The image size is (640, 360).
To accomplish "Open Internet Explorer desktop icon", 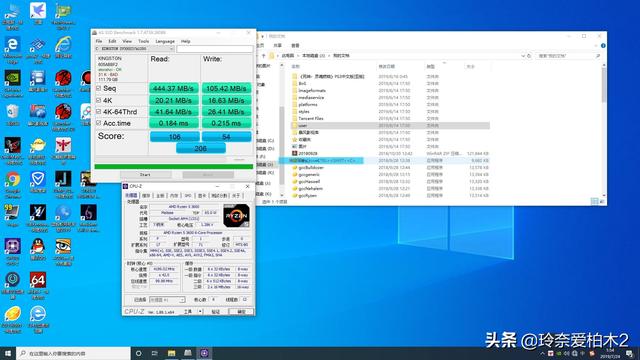I will [x=63, y=47].
